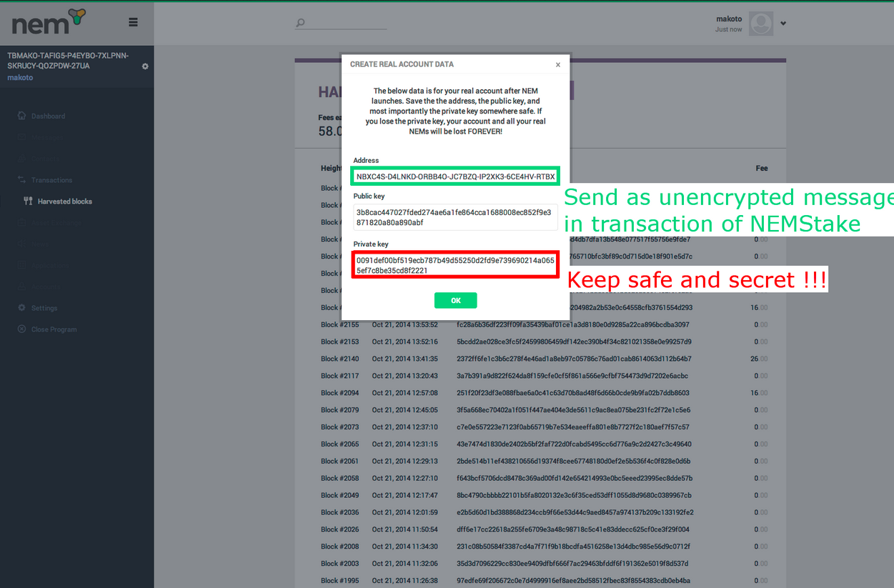
Task: Click the "Just now" status text
Action: (729, 30)
